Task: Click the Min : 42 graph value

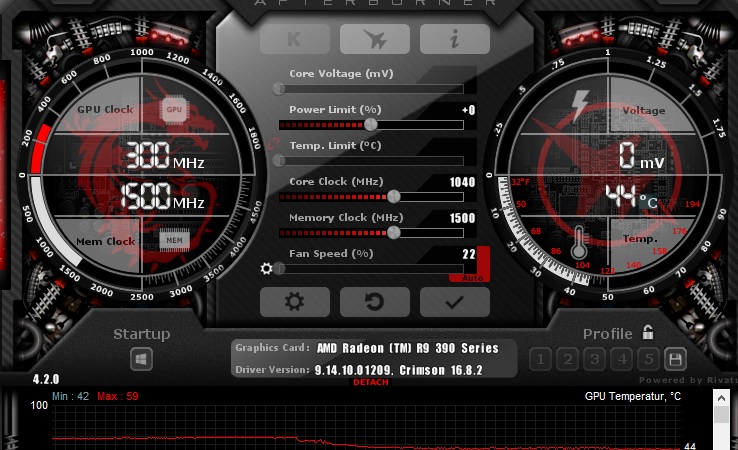Action: coord(70,396)
